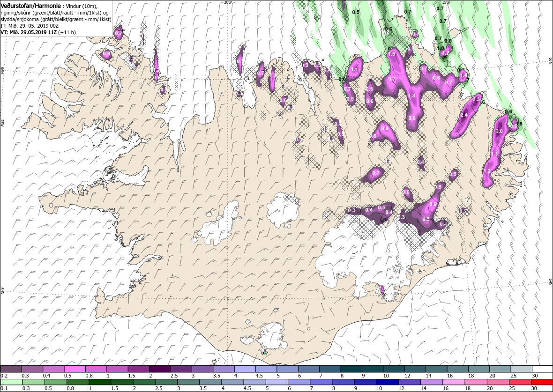Click the 25W label on left edge

[x=2, y=123]
